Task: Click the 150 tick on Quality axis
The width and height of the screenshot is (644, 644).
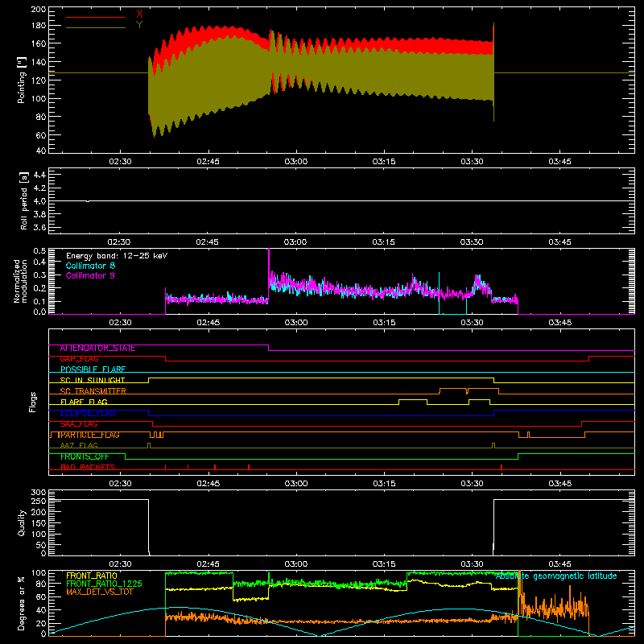Action: point(39,523)
